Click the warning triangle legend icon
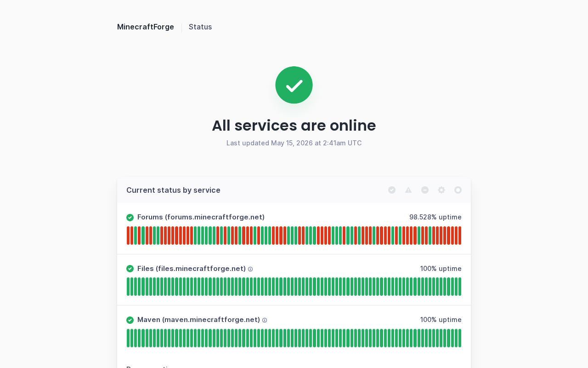The height and width of the screenshot is (368, 588). [408, 190]
